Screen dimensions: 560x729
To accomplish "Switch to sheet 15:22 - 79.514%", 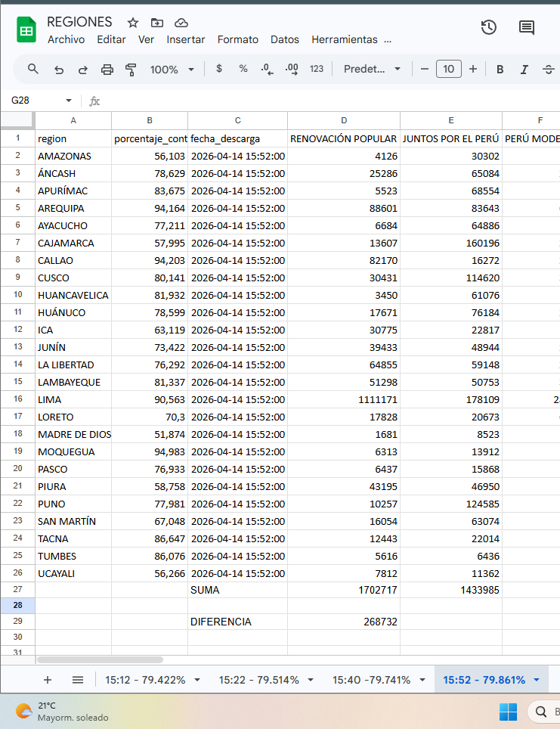I will pyautogui.click(x=259, y=680).
